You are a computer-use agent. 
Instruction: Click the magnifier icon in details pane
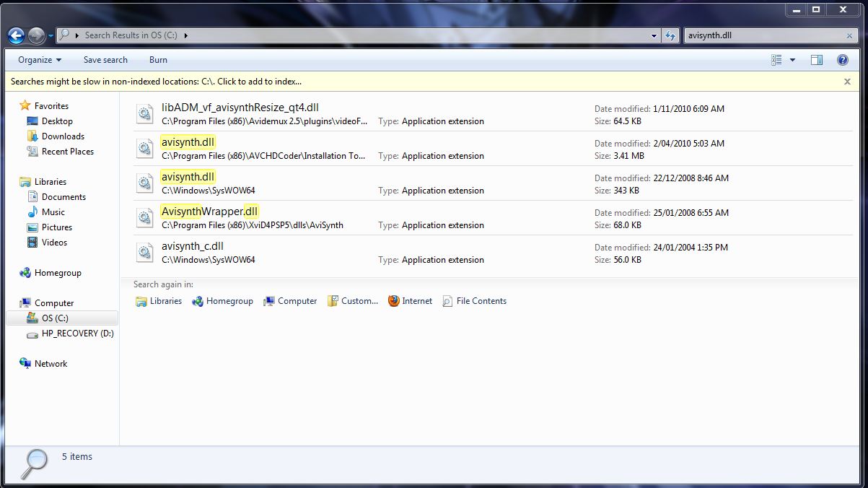pyautogui.click(x=32, y=463)
